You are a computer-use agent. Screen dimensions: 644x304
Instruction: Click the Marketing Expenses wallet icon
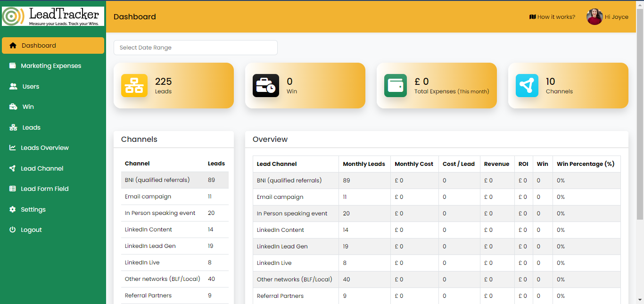tap(12, 66)
